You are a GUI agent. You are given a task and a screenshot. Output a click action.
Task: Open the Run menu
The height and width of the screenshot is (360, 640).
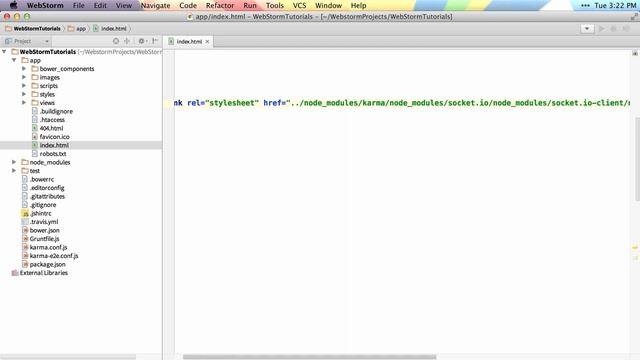click(x=250, y=5)
